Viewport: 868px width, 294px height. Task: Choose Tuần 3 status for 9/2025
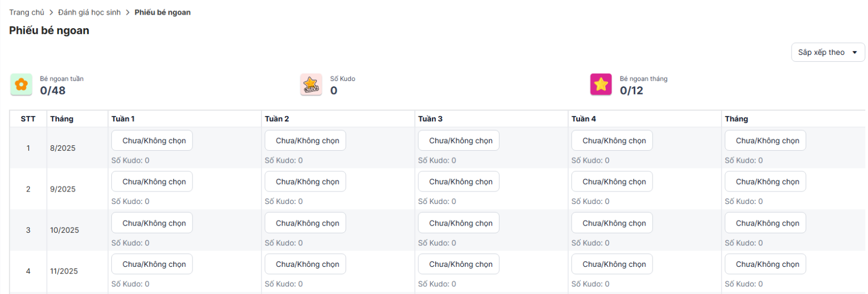click(458, 182)
